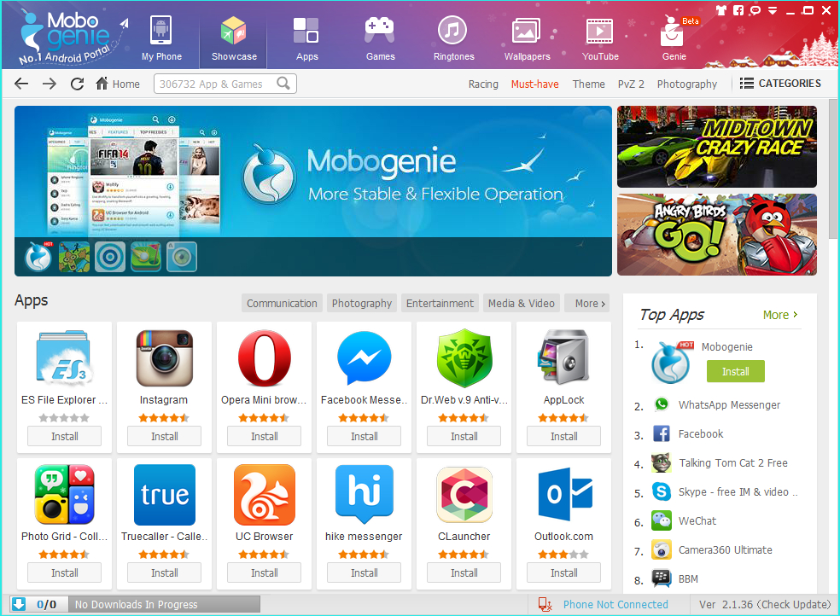Filter apps by Photography category
The height and width of the screenshot is (616, 840).
pos(362,304)
